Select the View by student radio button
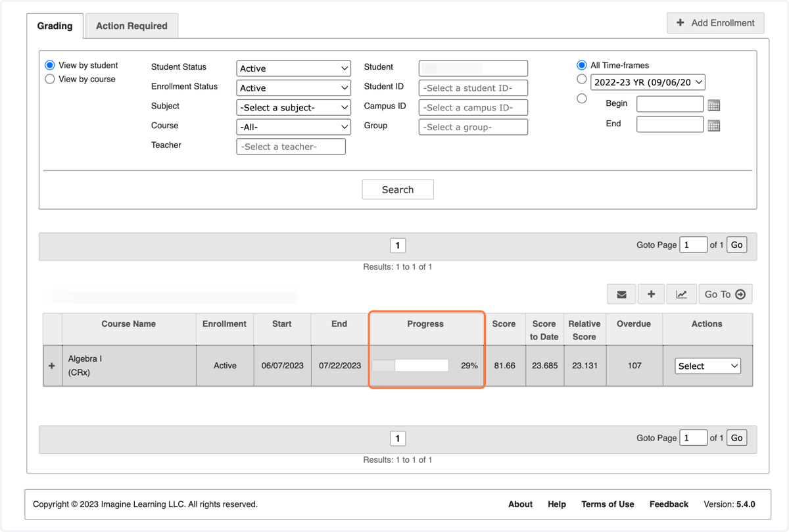Viewport: 789px width, 532px height. click(x=50, y=65)
